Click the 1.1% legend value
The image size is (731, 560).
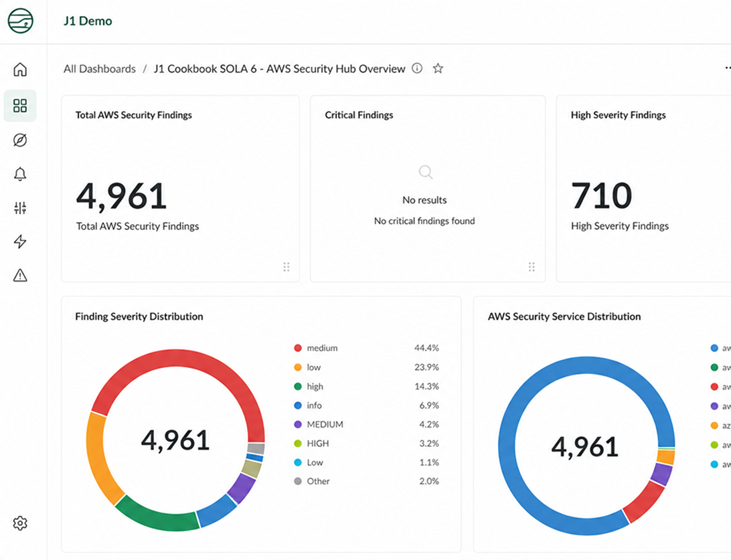(x=429, y=462)
